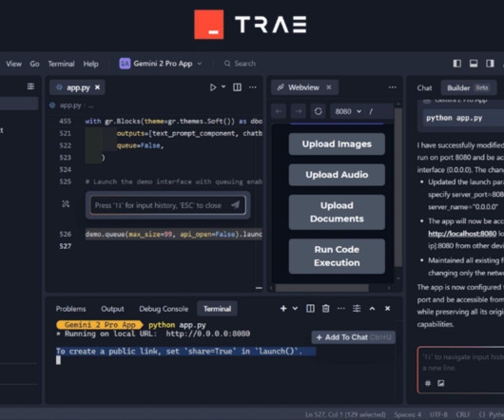504x420 pixels.
Task: Open the Go menu
Action: pyautogui.click(x=34, y=64)
